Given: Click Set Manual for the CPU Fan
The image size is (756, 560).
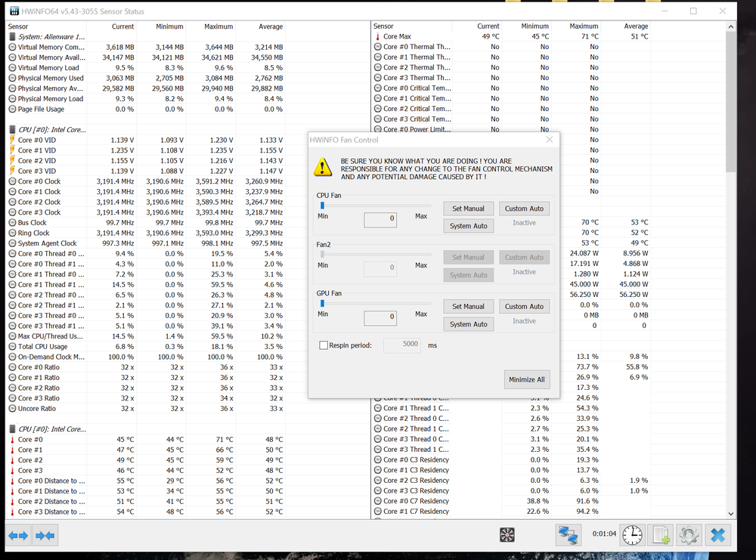Looking at the screenshot, I should coord(468,209).
